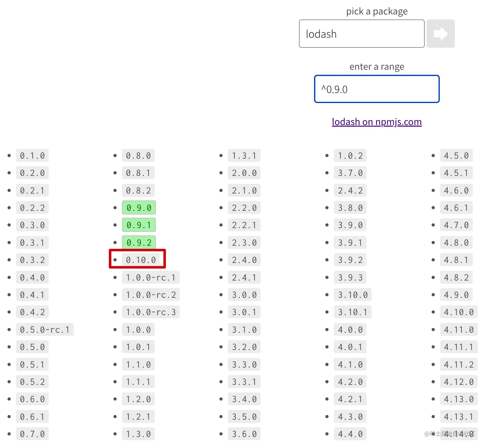Select highlighted version 0.9.2
Image resolution: width=486 pixels, height=448 pixels.
(139, 243)
